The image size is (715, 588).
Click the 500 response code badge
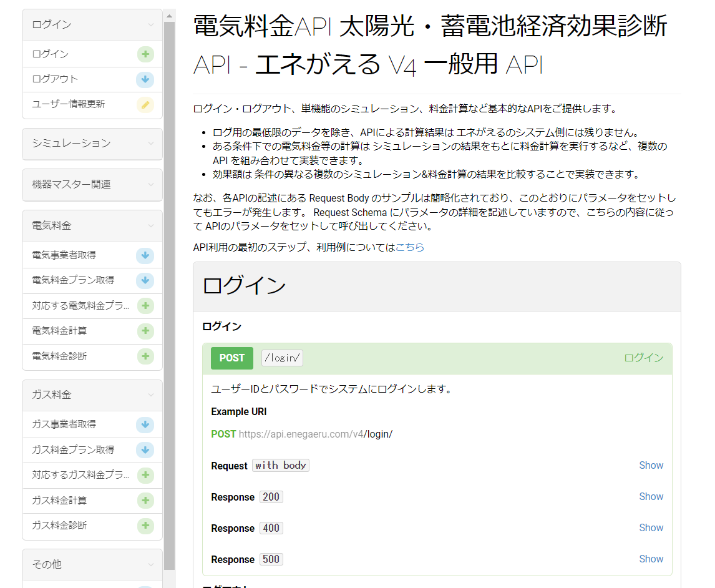tap(271, 559)
